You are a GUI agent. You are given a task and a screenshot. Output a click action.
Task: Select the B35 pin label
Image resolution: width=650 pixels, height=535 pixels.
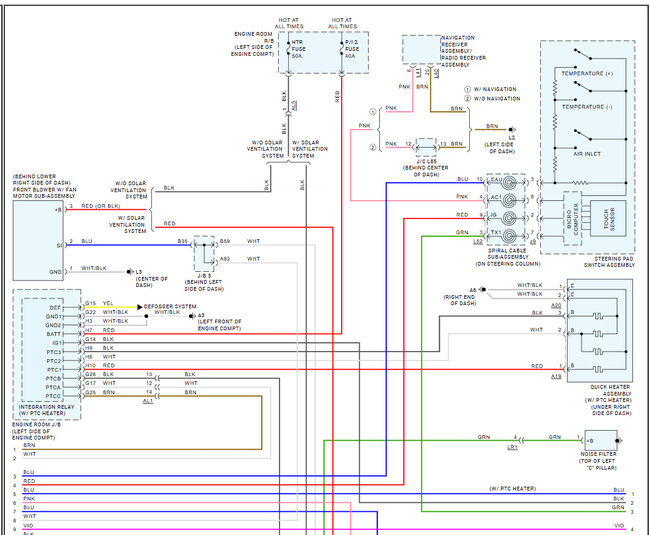pos(182,241)
